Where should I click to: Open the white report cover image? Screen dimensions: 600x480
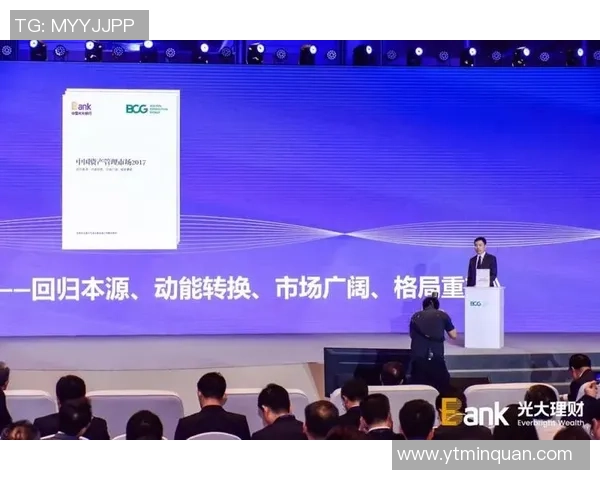click(121, 169)
